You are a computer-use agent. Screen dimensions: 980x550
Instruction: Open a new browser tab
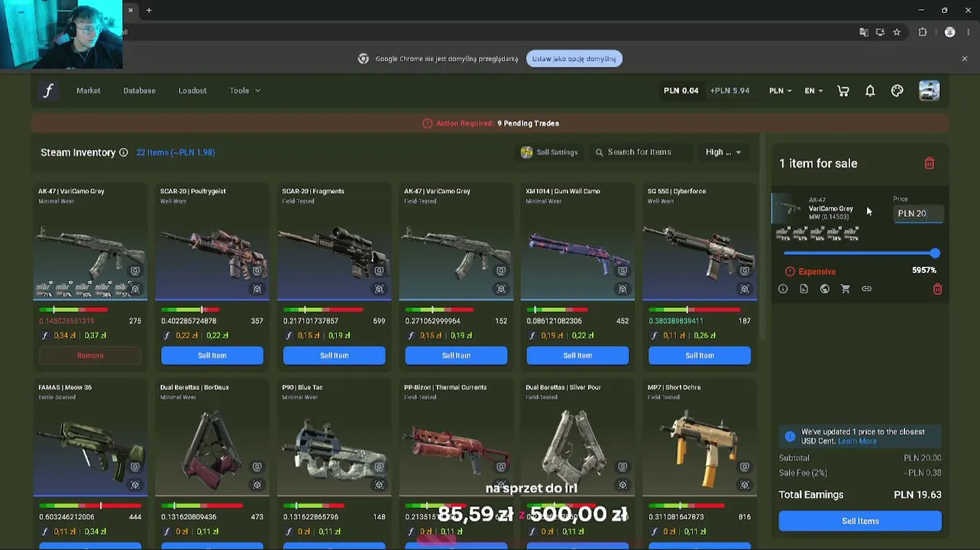pos(149,10)
